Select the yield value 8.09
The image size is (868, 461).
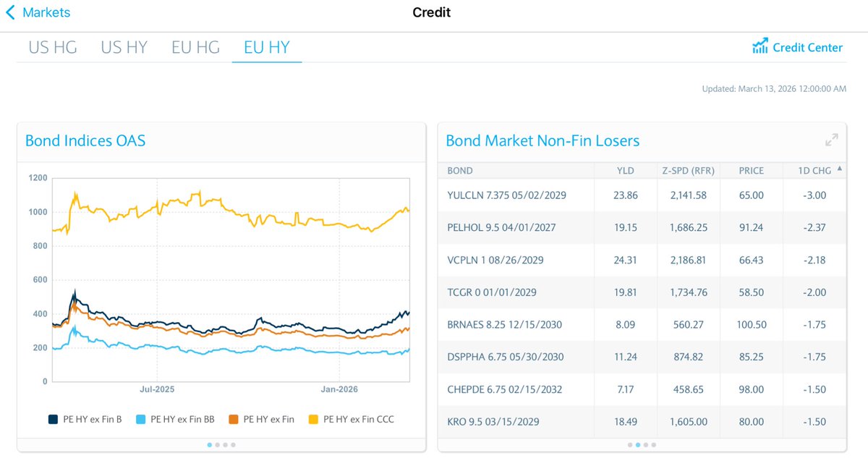point(626,325)
